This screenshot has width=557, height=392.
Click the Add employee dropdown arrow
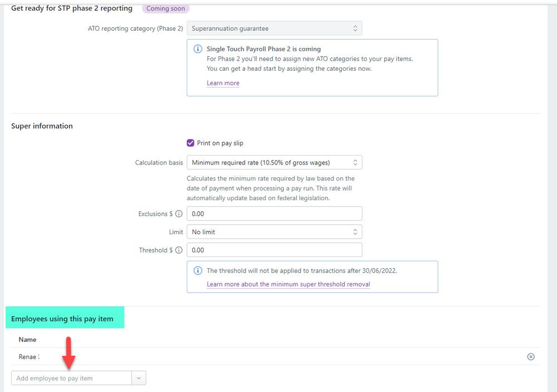139,378
